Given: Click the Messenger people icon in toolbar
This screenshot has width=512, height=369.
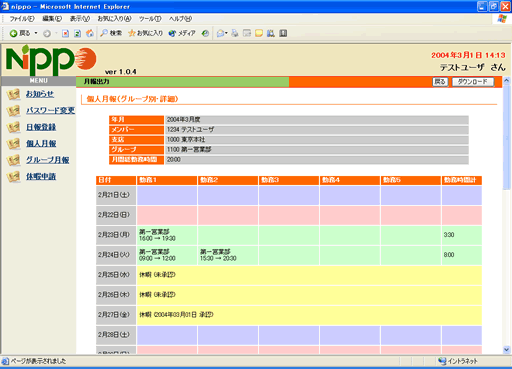Looking at the screenshot, I should (x=271, y=33).
